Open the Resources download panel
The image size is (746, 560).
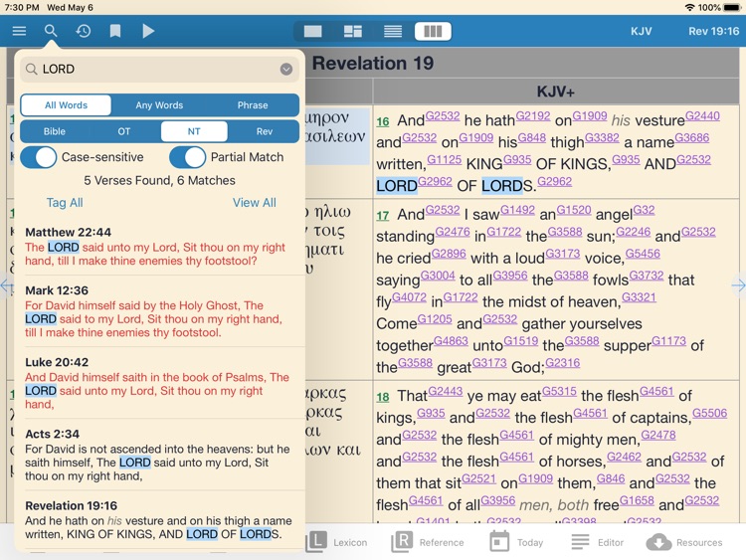(x=684, y=542)
